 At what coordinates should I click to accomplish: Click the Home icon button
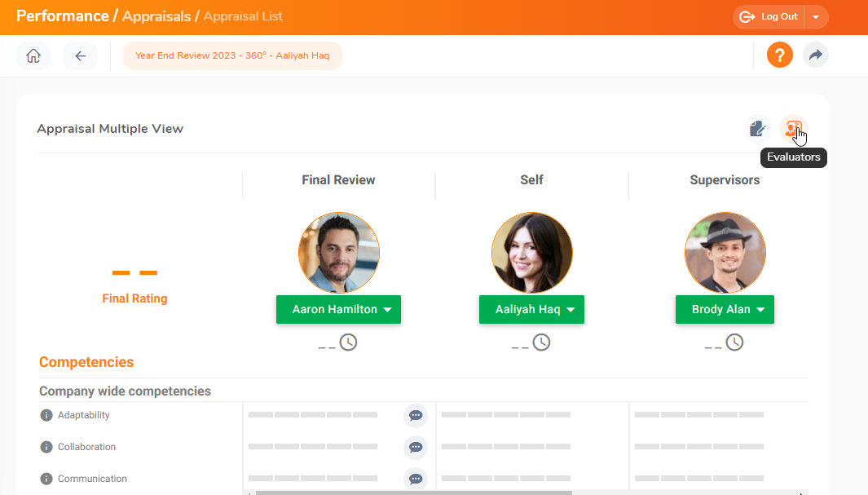click(33, 56)
